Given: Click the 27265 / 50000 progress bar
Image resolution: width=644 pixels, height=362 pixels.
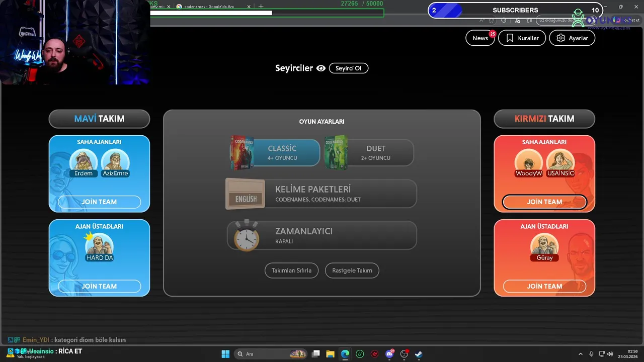Looking at the screenshot, I should coord(267,13).
